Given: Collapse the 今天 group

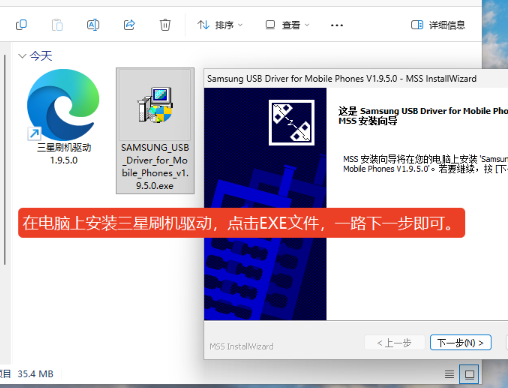Looking at the screenshot, I should 22,56.
